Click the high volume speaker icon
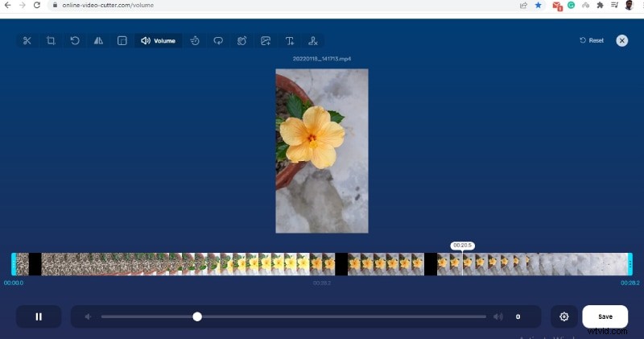This screenshot has width=644, height=339. point(497,316)
